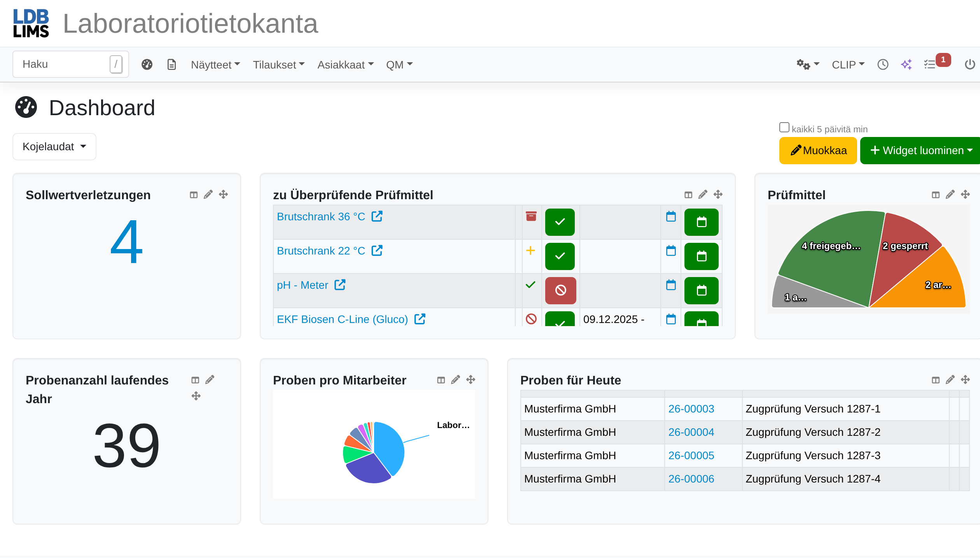Open the Asiakkaat menu
The width and height of the screenshot is (980, 558).
[346, 65]
